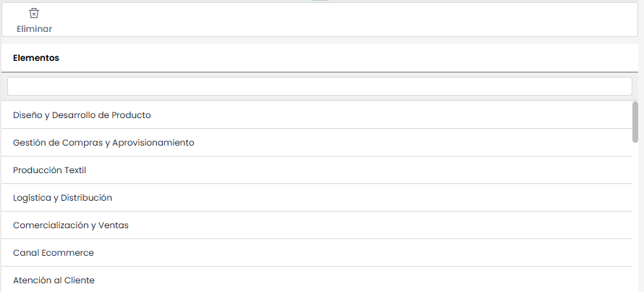Choose the purchasing and procurement row
The width and height of the screenshot is (644, 292).
[103, 143]
